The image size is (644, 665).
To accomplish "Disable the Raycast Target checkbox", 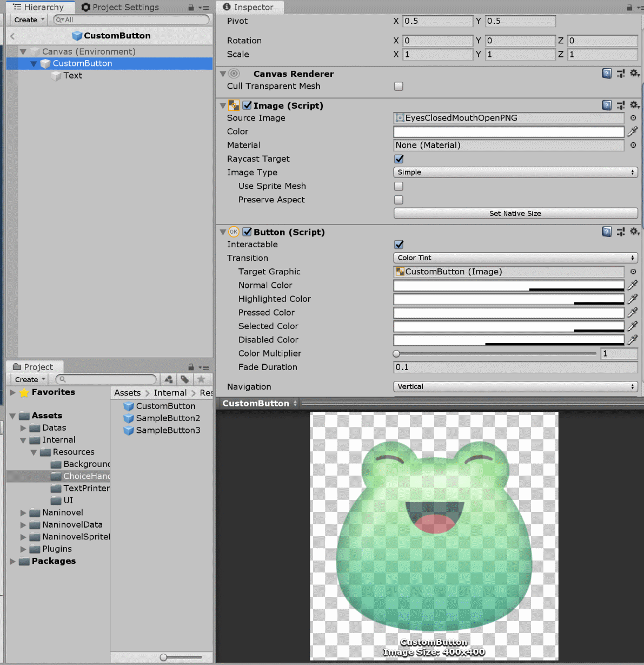I will pyautogui.click(x=399, y=159).
